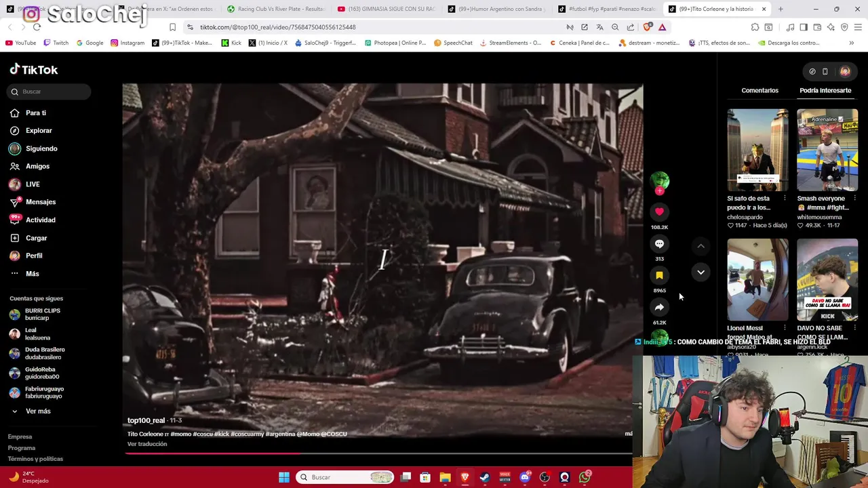Screen dimensions: 868x488
Task: Click the TikTok logo
Action: pos(34,69)
